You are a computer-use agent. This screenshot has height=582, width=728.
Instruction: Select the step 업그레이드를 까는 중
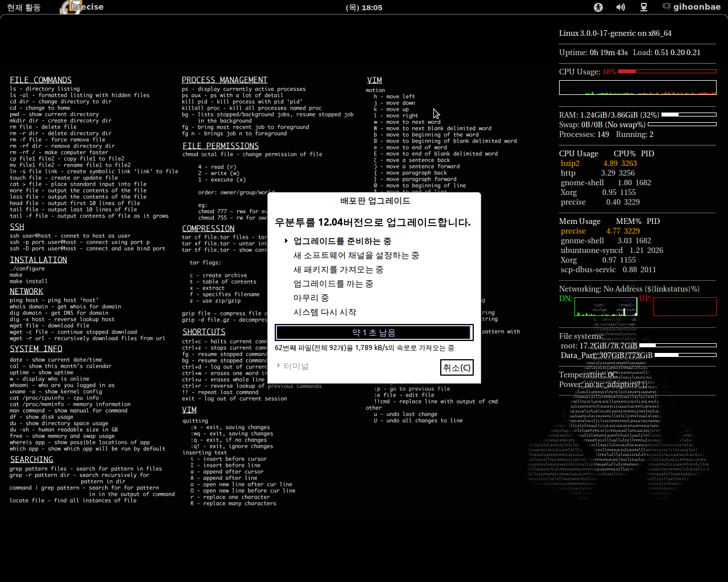(x=333, y=284)
